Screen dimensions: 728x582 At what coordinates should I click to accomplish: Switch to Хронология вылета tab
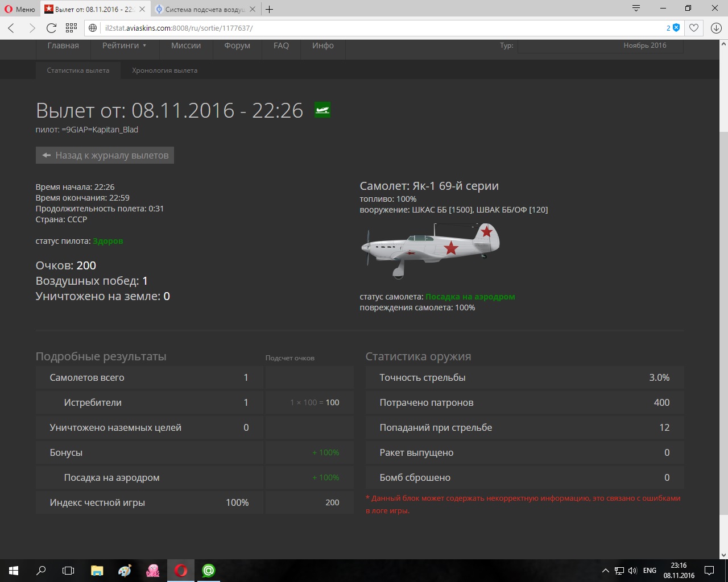tap(164, 70)
